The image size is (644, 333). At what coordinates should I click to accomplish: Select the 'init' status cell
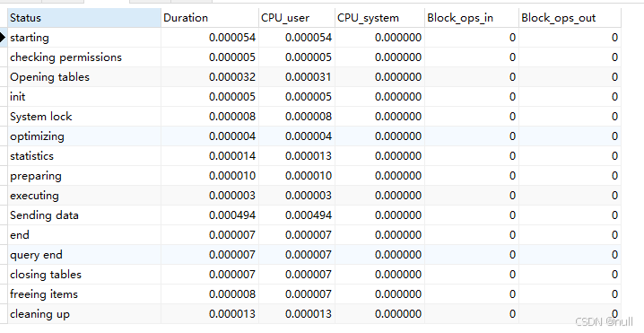84,97
